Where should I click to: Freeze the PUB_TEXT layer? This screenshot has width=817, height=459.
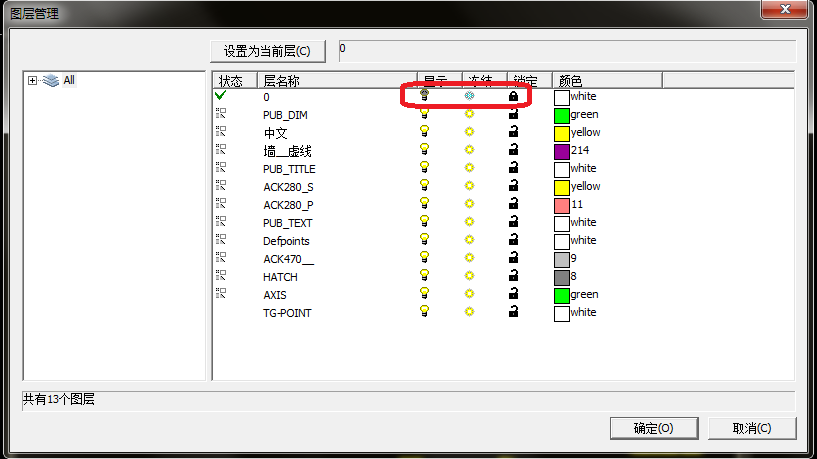[x=469, y=221]
